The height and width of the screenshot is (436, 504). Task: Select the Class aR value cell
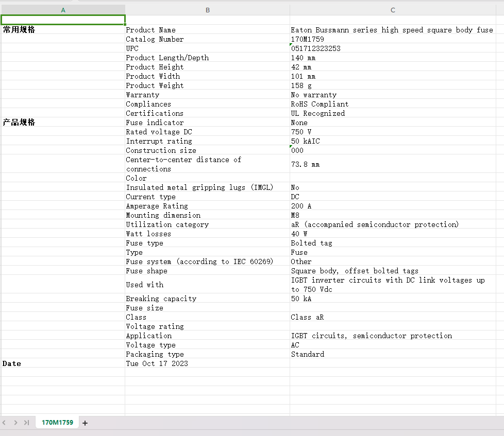393,317
